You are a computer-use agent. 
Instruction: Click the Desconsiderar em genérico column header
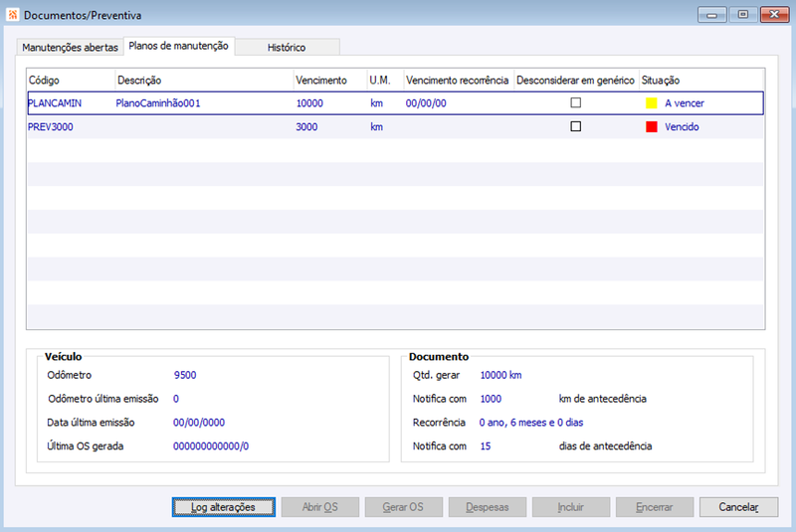[576, 81]
